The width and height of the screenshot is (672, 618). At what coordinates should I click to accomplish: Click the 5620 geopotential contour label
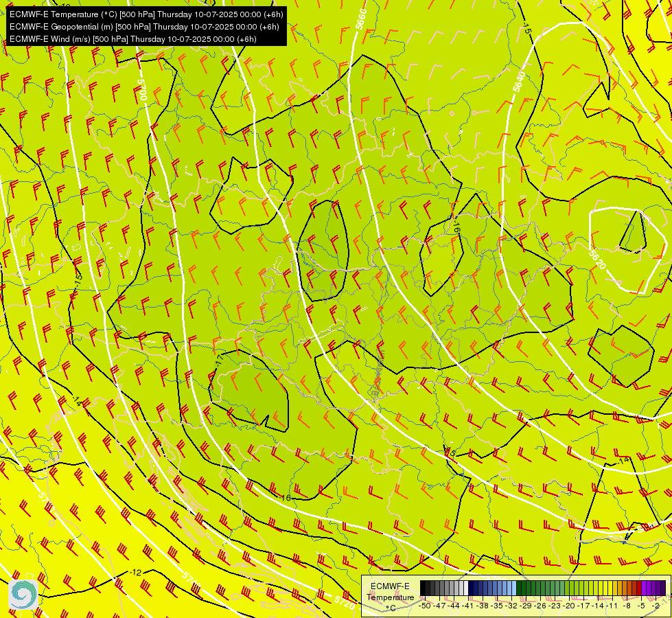pyautogui.click(x=597, y=259)
